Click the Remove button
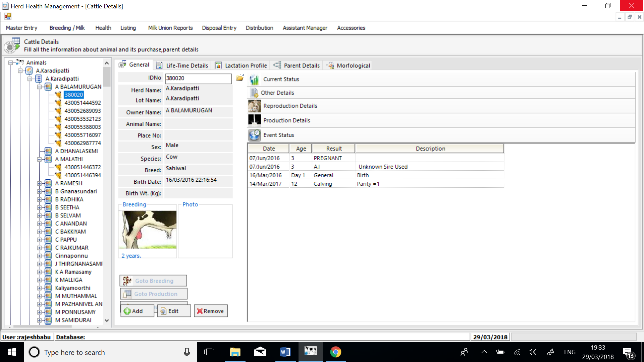 211,311
